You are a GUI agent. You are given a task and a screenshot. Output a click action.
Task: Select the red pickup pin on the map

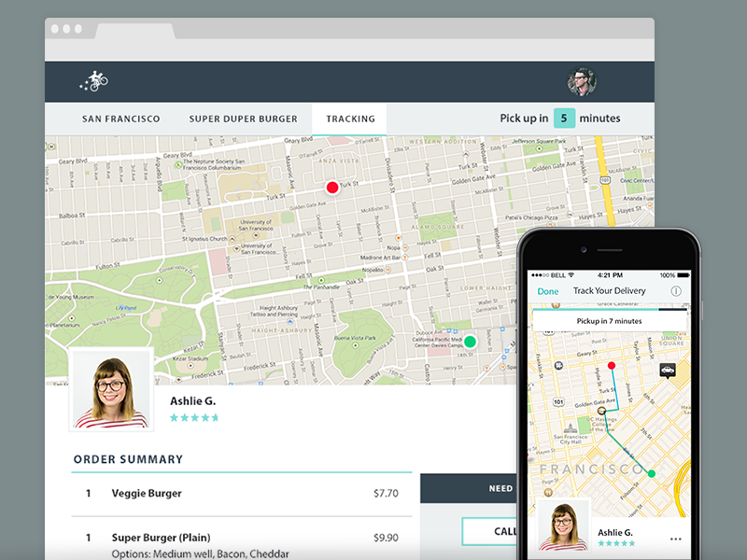point(332,187)
